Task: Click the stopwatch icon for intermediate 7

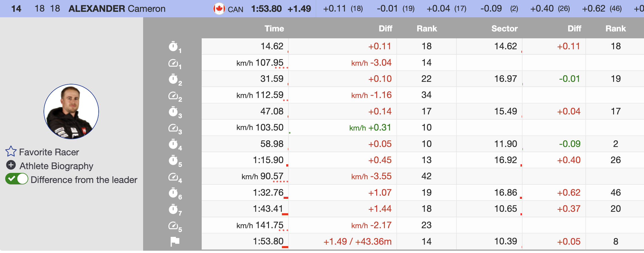Action: coord(173,209)
